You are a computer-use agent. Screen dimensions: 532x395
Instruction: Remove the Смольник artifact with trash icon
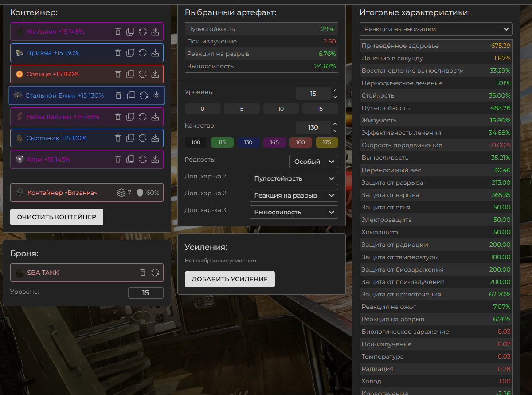coord(118,138)
